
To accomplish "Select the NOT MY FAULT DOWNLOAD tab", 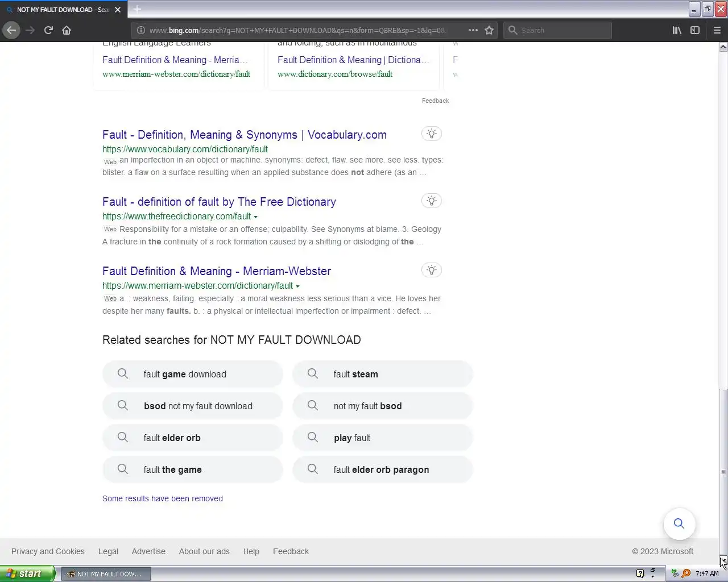I will (x=63, y=10).
